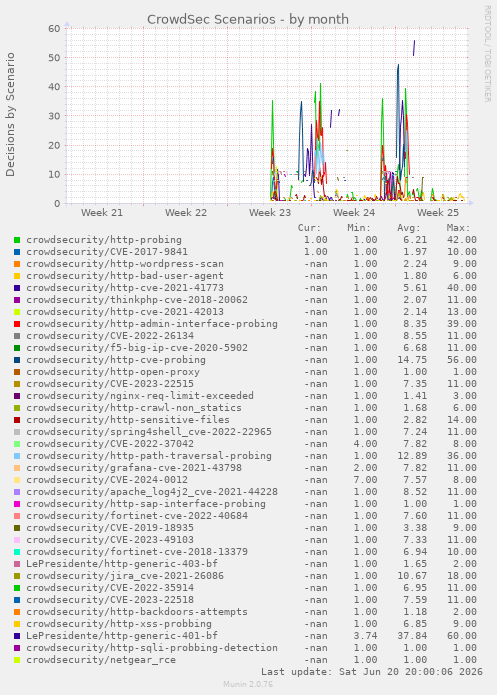The height and width of the screenshot is (695, 497).
Task: Click the 'Week 25' axis label
Action: click(x=438, y=213)
